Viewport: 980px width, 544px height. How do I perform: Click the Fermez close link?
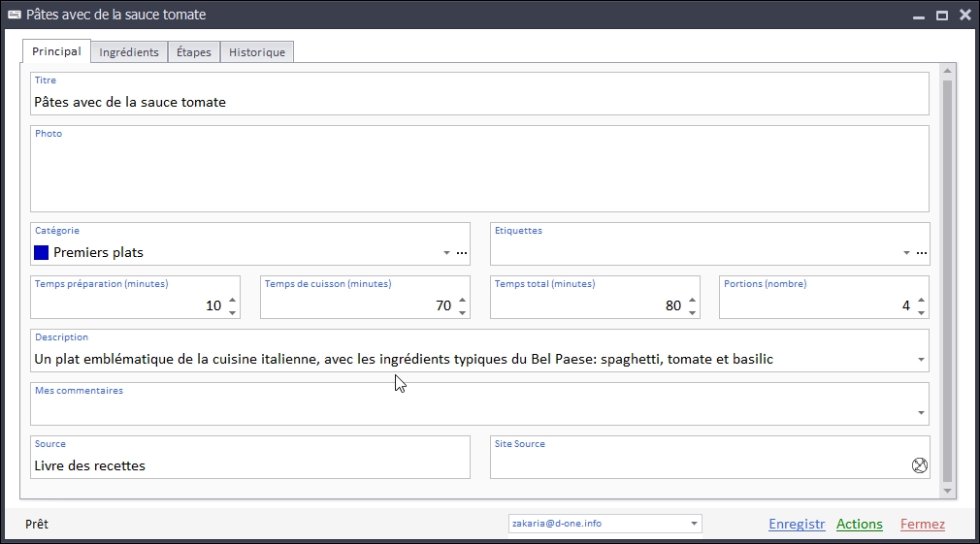pos(923,524)
